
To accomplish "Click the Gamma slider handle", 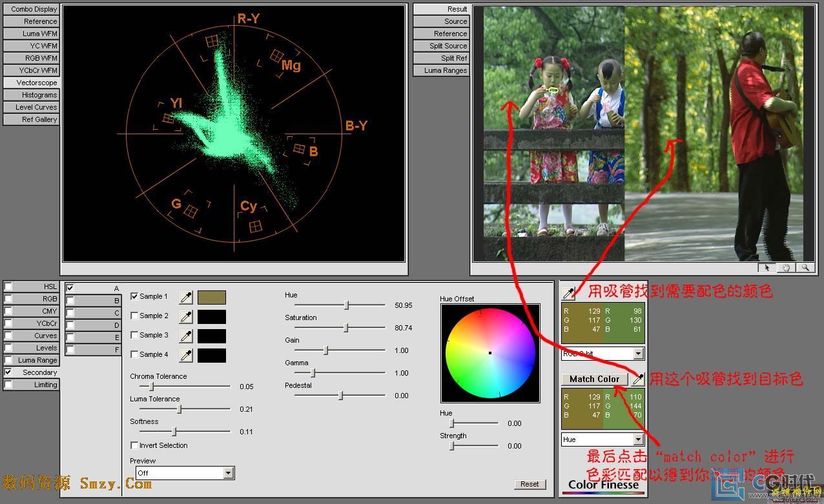I will pyautogui.click(x=313, y=372).
